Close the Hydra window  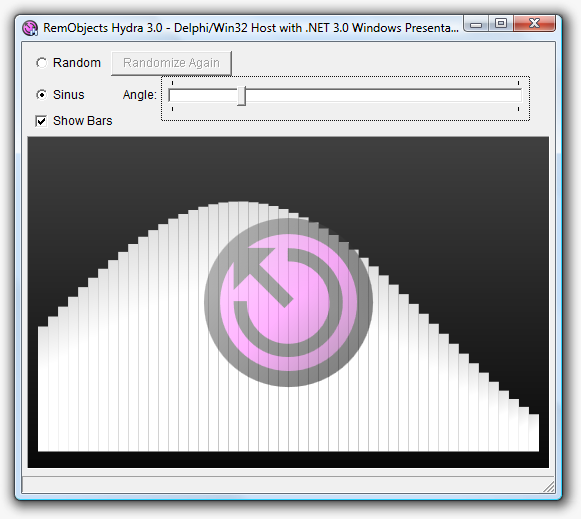[x=534, y=24]
